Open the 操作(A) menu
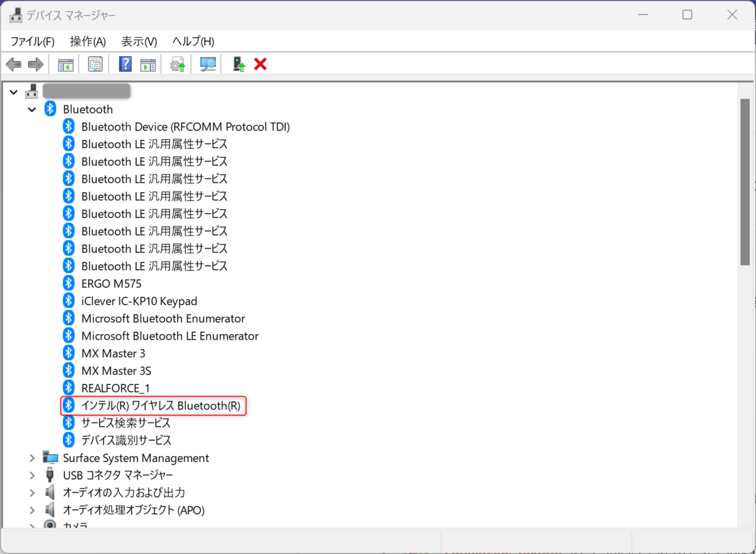Screen dimensions: 756x554 tap(88, 42)
